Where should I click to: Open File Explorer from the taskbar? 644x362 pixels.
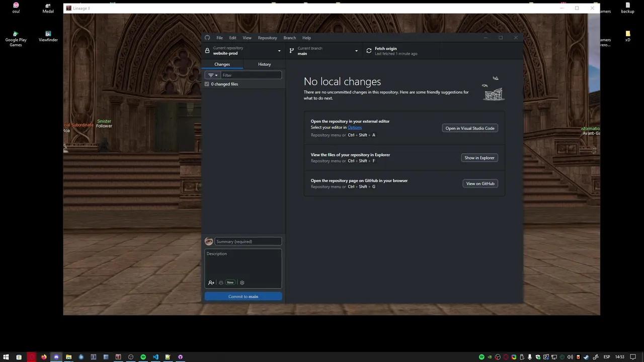pyautogui.click(x=68, y=357)
